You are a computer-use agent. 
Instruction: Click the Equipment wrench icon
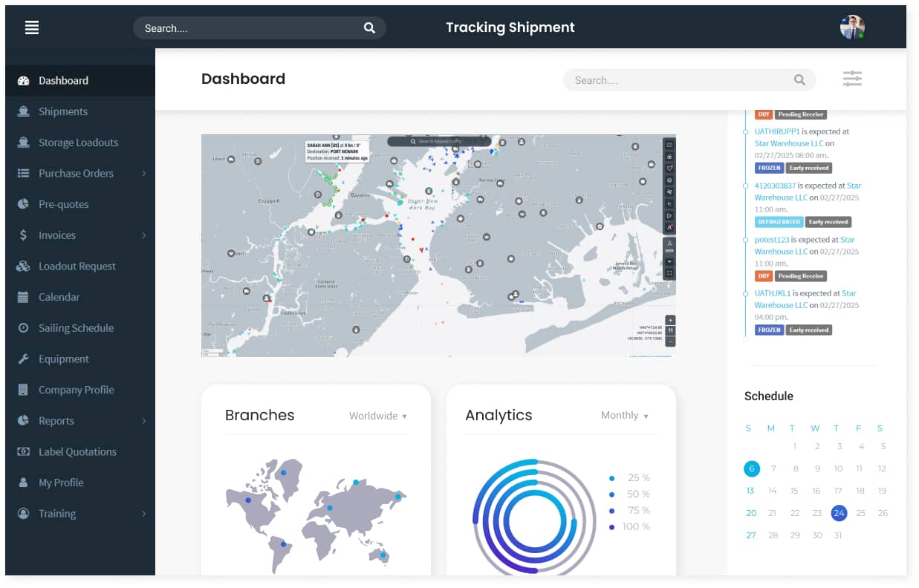(23, 359)
